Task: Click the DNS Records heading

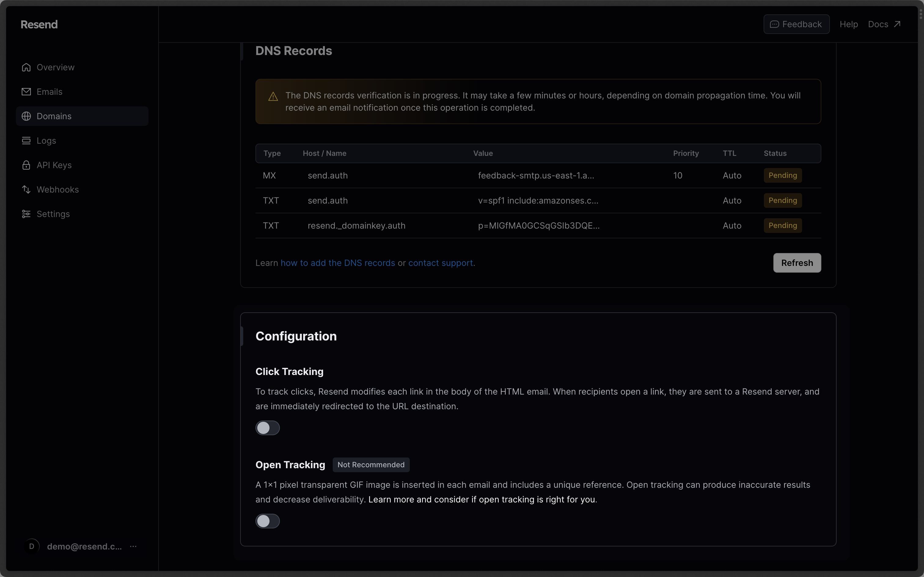Action: 293,51
